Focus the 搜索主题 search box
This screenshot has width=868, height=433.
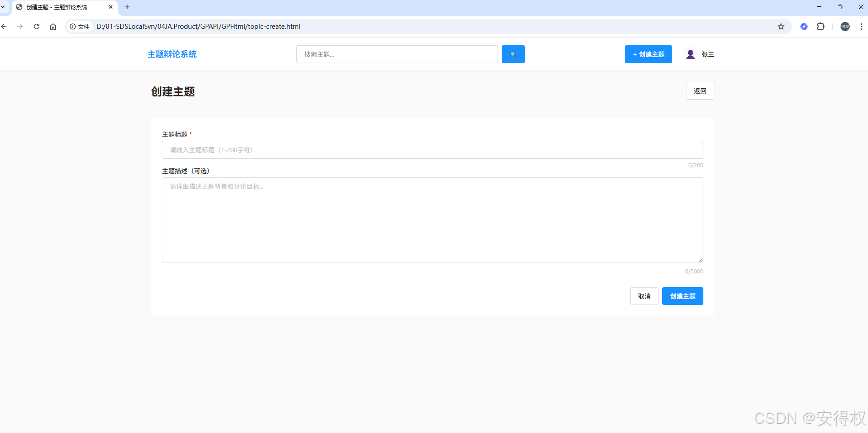397,54
